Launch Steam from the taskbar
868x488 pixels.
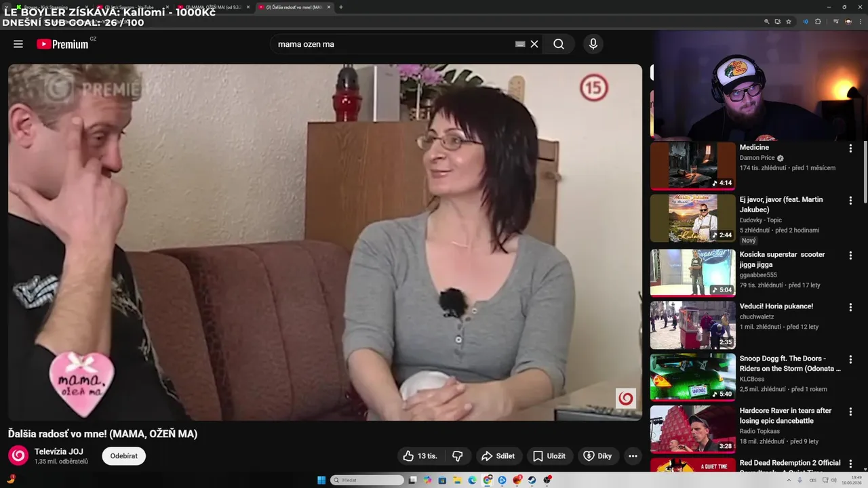click(x=532, y=480)
